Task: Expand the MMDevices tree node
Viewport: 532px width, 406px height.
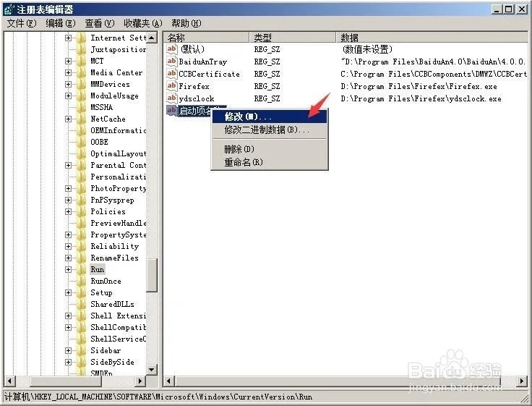Action: (68, 84)
